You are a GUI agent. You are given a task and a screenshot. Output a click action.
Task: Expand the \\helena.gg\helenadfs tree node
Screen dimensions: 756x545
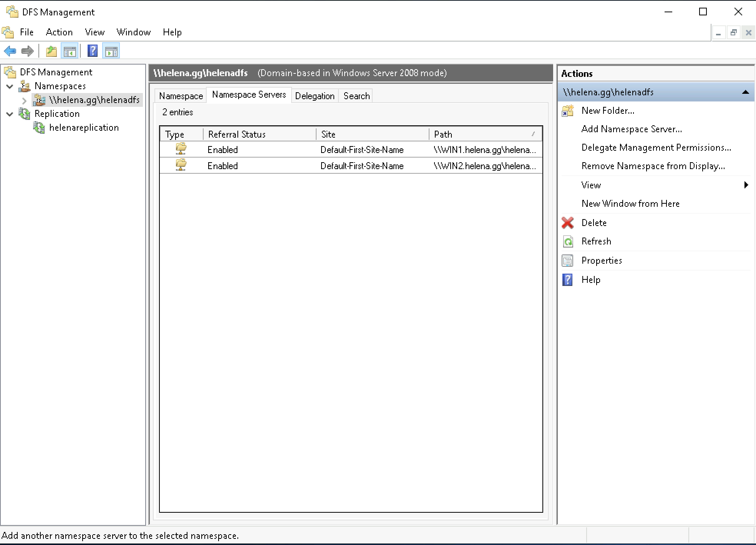tap(24, 100)
